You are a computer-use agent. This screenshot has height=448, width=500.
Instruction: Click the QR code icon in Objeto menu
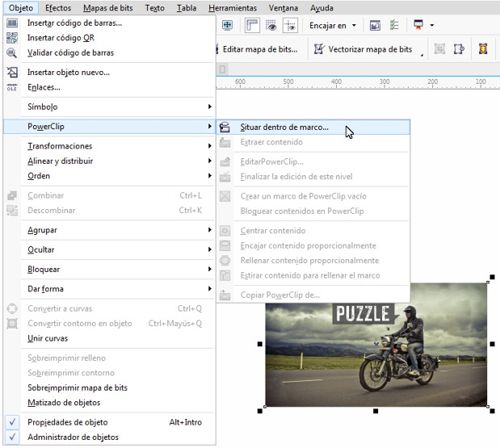click(x=12, y=38)
